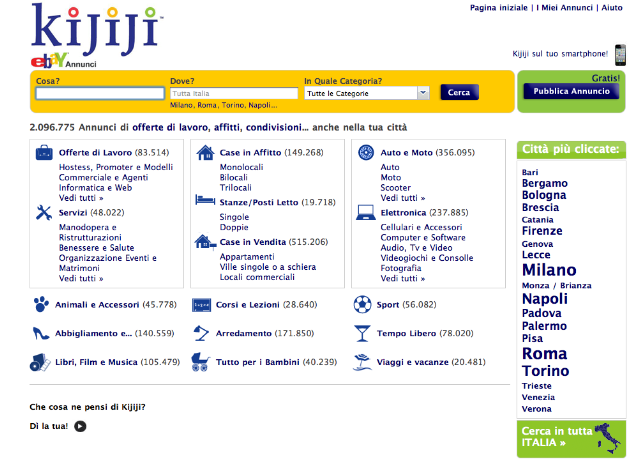
Task: Open the Scooter subcategory link
Action: [396, 188]
